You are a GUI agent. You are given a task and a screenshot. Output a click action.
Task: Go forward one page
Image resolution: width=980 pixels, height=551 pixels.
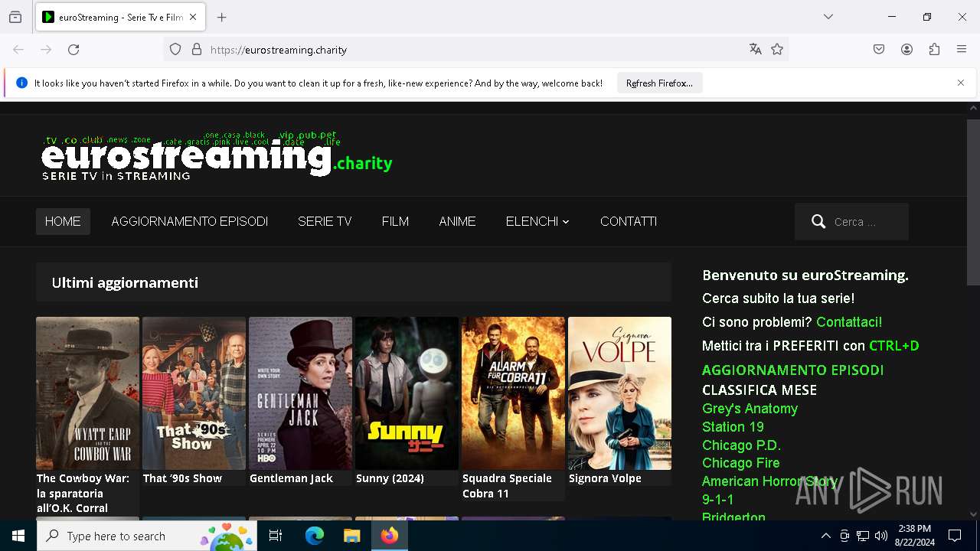(x=46, y=50)
